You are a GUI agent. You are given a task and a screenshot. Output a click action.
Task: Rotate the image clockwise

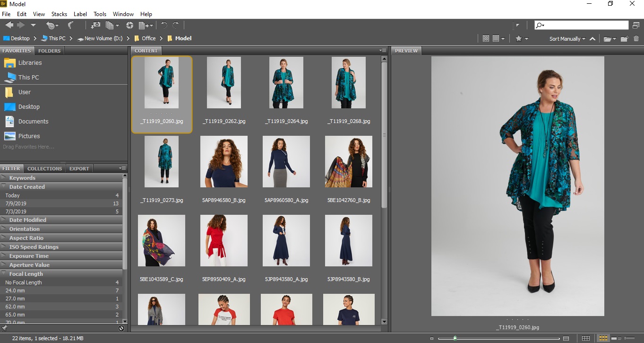click(x=175, y=25)
